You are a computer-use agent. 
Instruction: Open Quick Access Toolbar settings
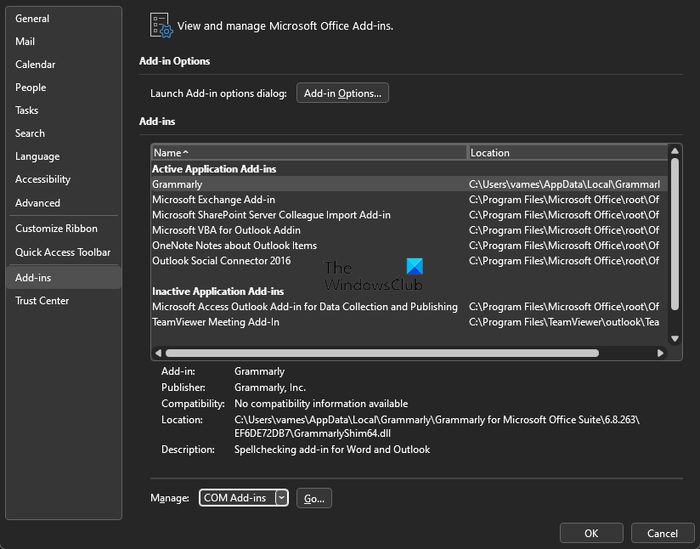[x=63, y=252]
